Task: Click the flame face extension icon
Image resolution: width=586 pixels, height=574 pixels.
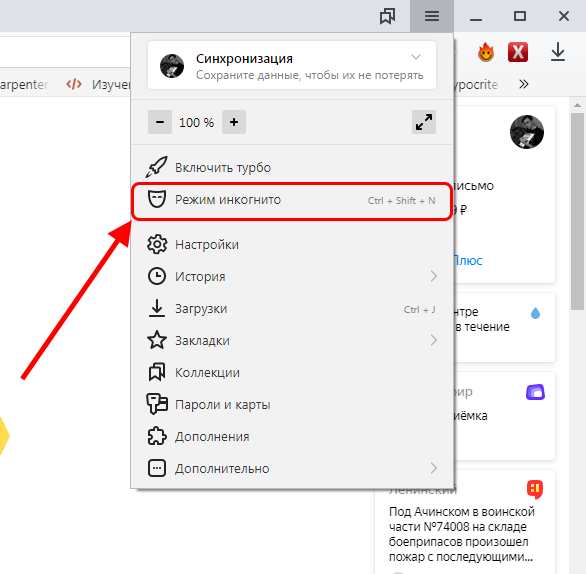Action: 485,52
